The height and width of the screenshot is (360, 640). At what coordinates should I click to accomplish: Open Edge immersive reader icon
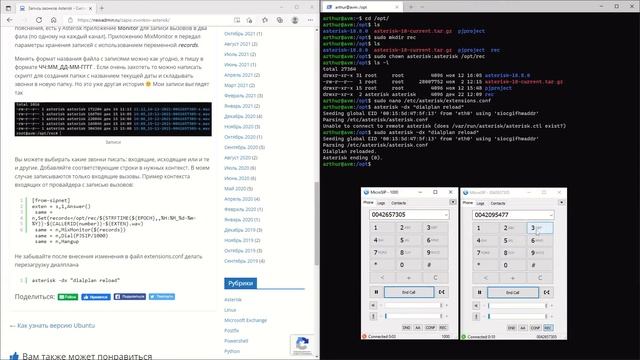(x=237, y=20)
